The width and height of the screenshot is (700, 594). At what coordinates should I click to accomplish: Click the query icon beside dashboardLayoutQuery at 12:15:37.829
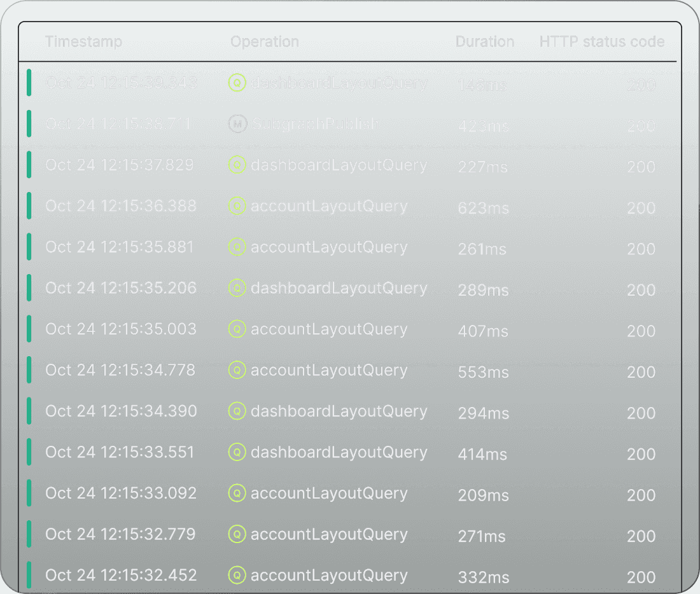click(237, 165)
